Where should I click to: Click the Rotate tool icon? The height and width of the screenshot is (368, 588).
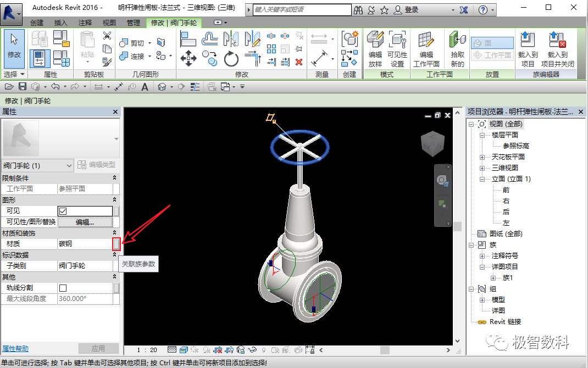231,59
